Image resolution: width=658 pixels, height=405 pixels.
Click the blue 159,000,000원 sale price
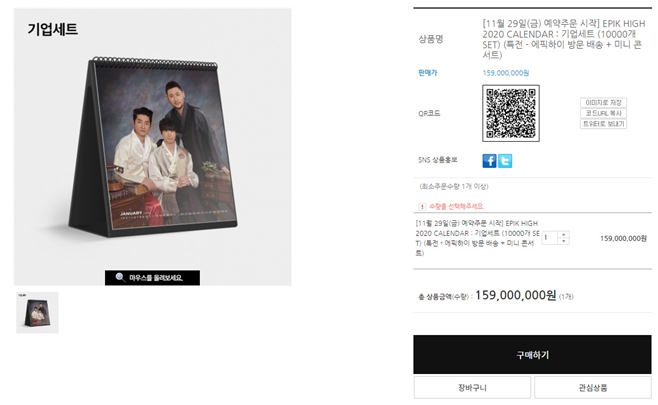[x=505, y=73]
